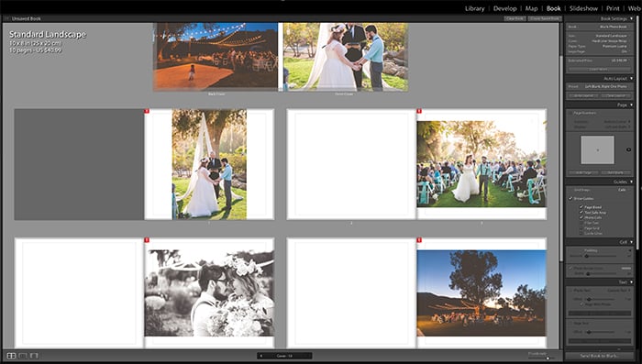Click Send Book to Blurb button

click(599, 356)
